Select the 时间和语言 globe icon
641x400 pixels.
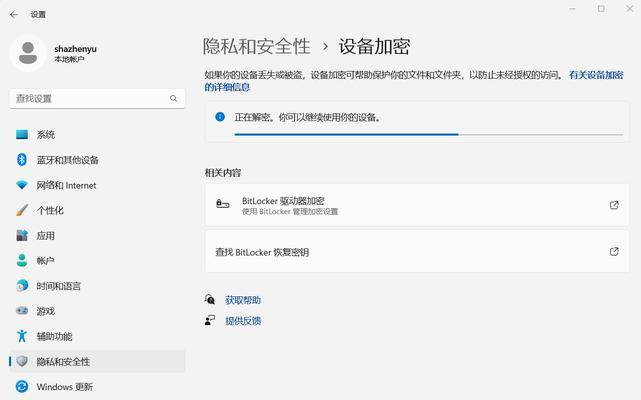pos(22,285)
